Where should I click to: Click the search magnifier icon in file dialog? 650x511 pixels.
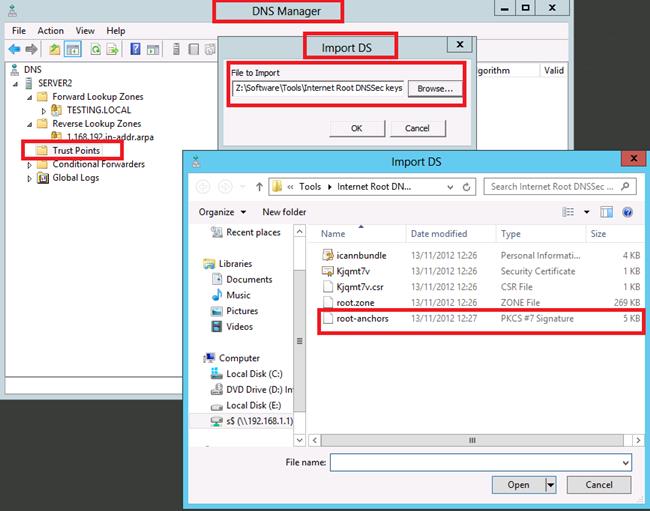pyautogui.click(x=625, y=186)
